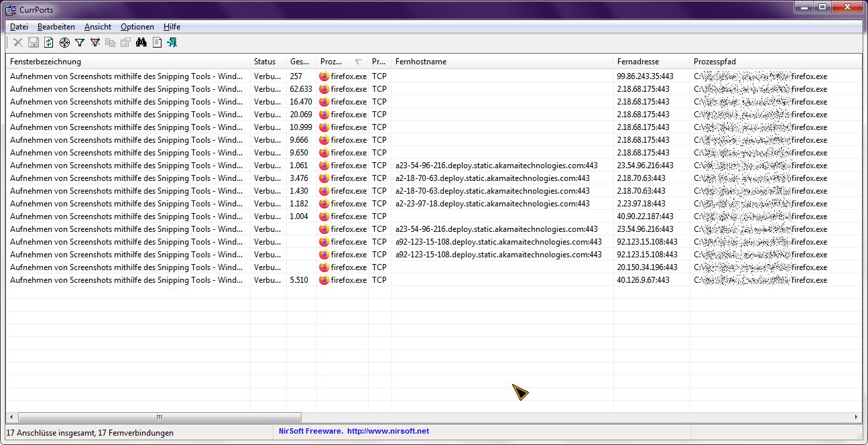Sort by Fensterbezeichnung column header
Image resolution: width=868 pixels, height=445 pixels.
click(128, 62)
